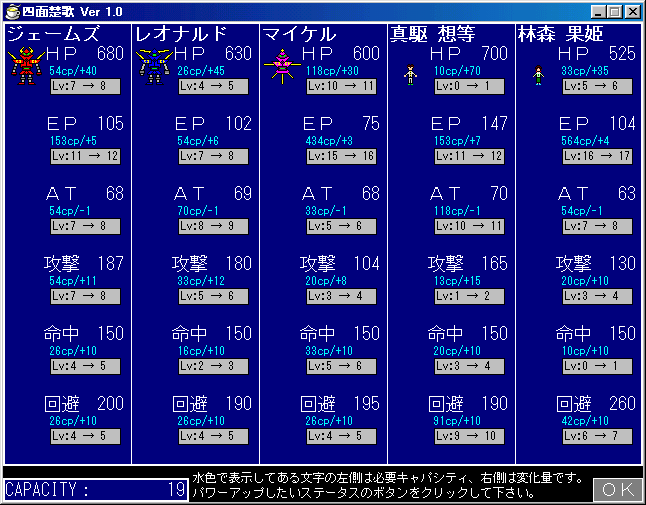
Task: Upgrade マイケル EP with Lv:15 → 16 button
Action: coord(342,157)
